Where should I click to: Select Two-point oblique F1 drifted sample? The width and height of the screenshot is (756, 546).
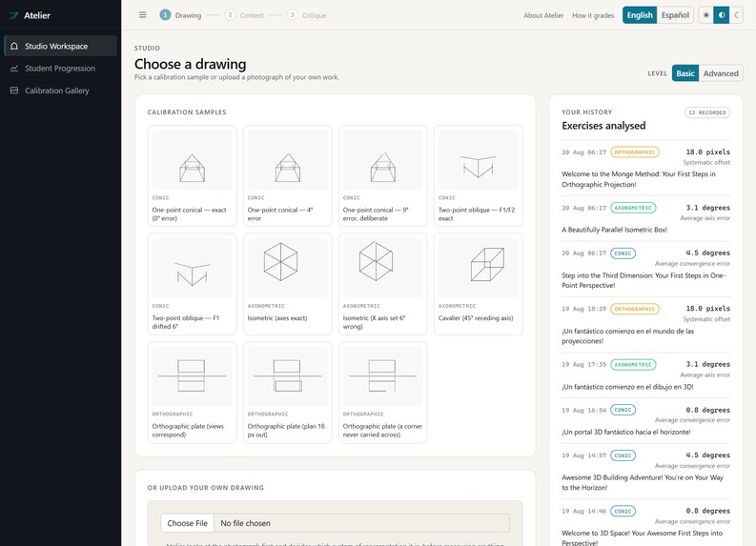pos(192,284)
